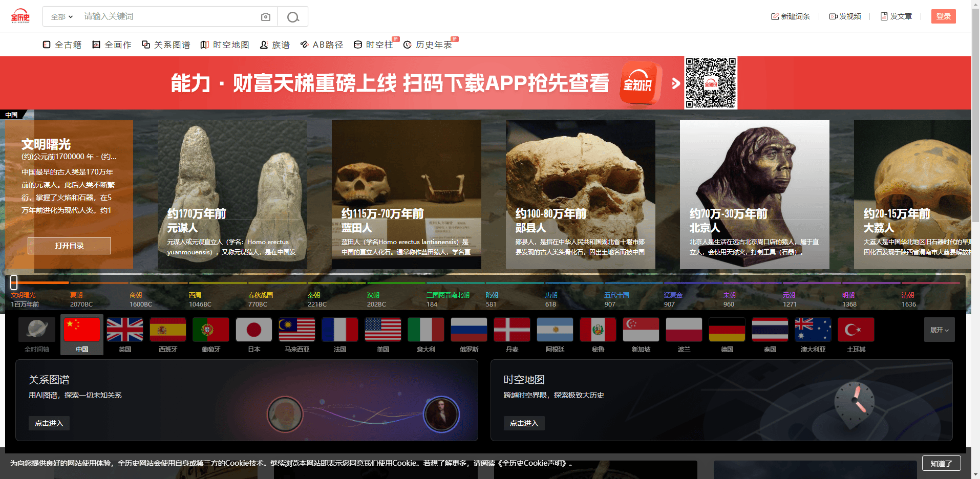980x479 pixels.
Task: Click the 登录 login button
Action: (x=943, y=16)
